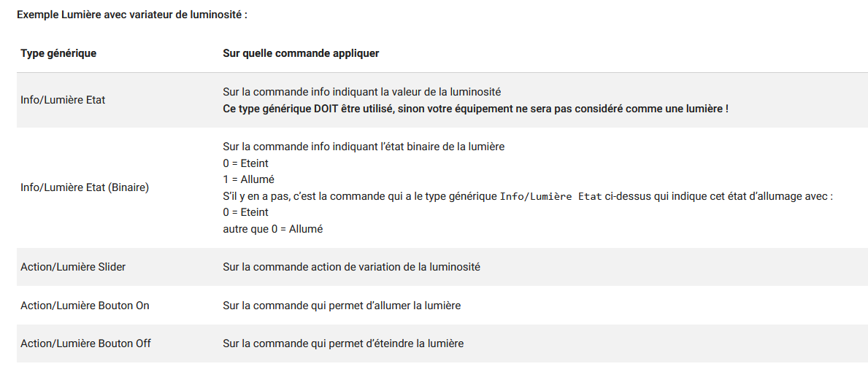868x369 pixels.
Task: Select the 'Action/Lumière Bouton Off' cell
Action: point(85,343)
